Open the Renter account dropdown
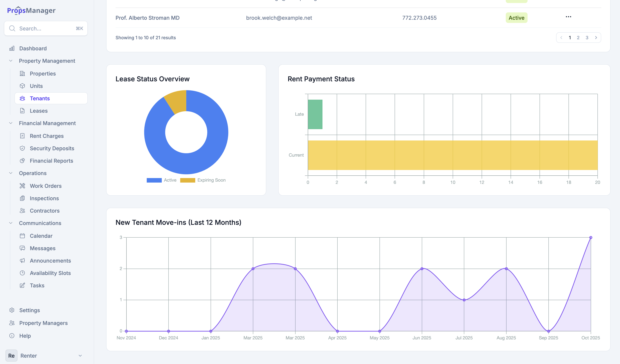This screenshot has width=620, height=364. [80, 356]
